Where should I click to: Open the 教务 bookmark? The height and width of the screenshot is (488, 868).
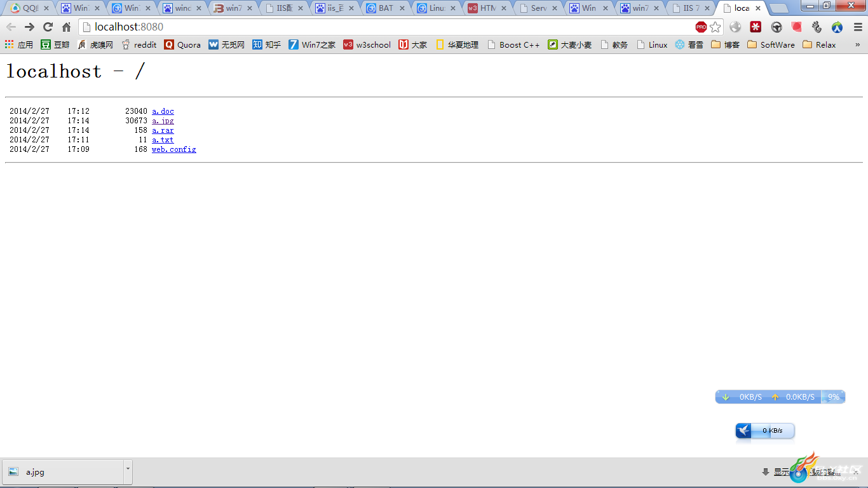tap(614, 44)
